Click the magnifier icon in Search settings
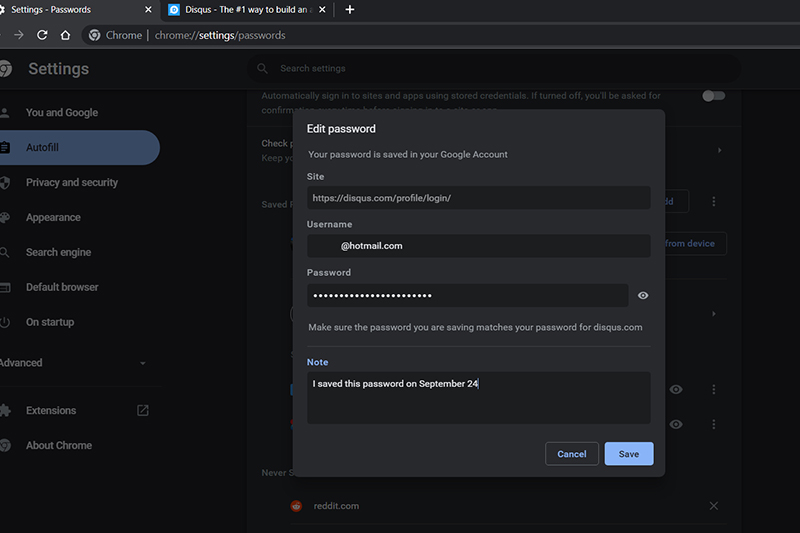Viewport: 800px width, 533px height. coord(262,68)
